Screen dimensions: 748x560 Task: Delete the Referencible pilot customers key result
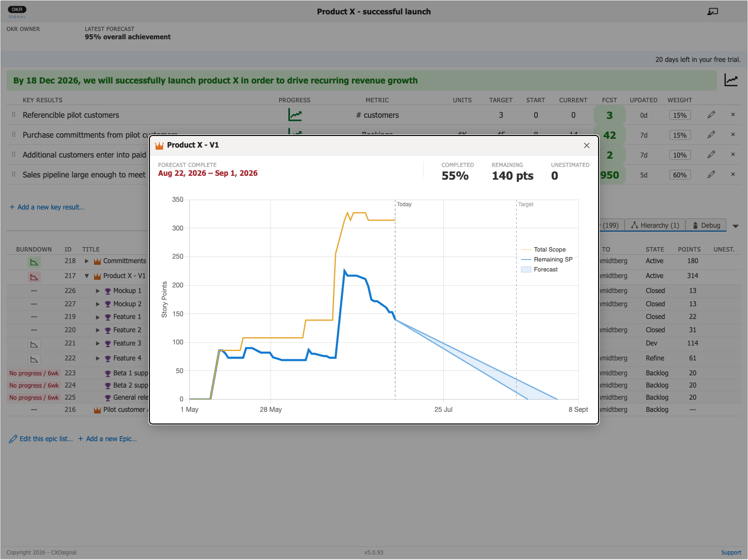[733, 115]
